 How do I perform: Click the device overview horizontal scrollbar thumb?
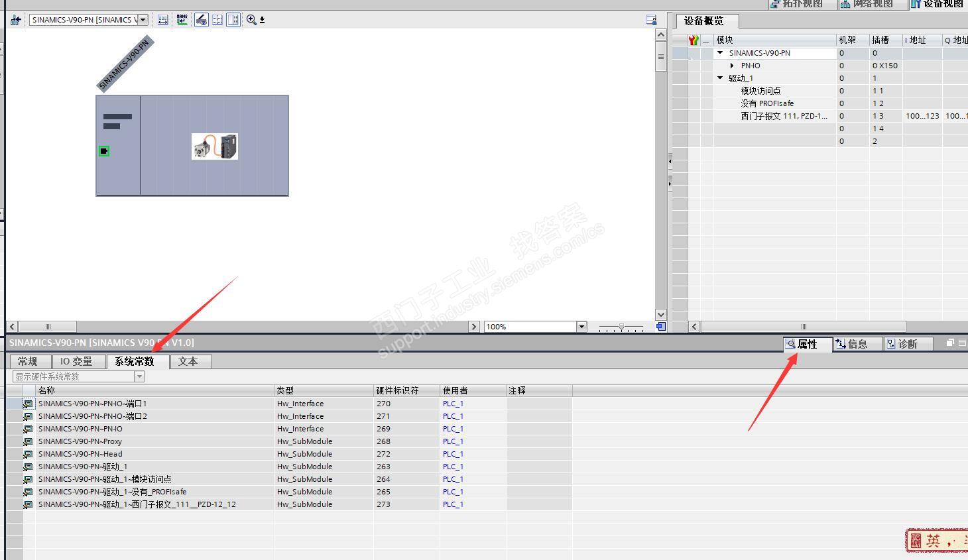(804, 326)
